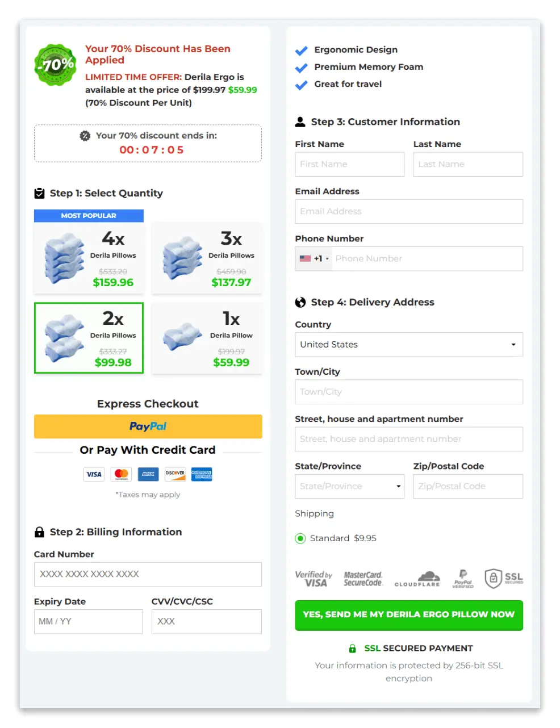Screen dimensions: 560x728
Task: Click the MasterCard SecureCode badge
Action: pyautogui.click(x=363, y=578)
